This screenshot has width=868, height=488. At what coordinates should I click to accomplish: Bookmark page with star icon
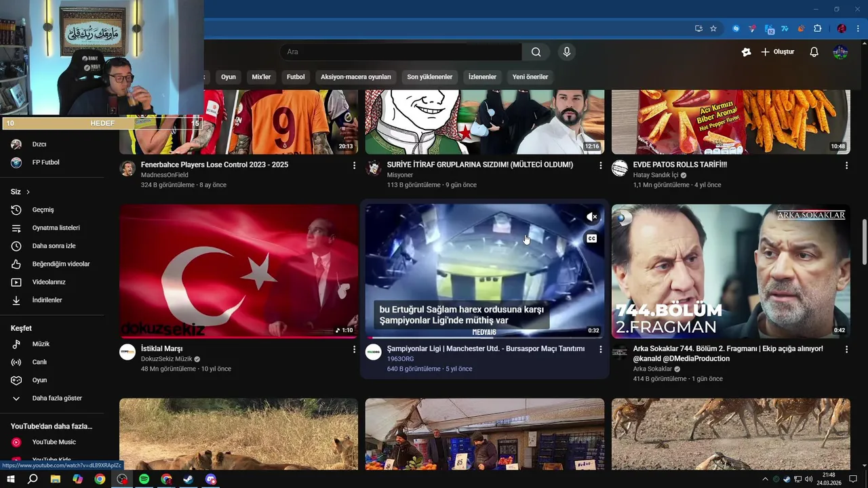tap(713, 28)
